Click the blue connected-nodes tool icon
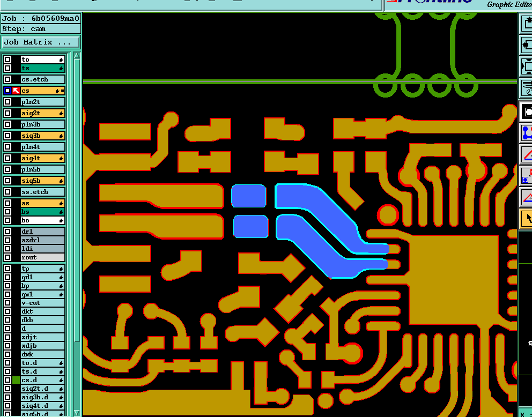The width and height of the screenshot is (532, 417). coord(526,133)
